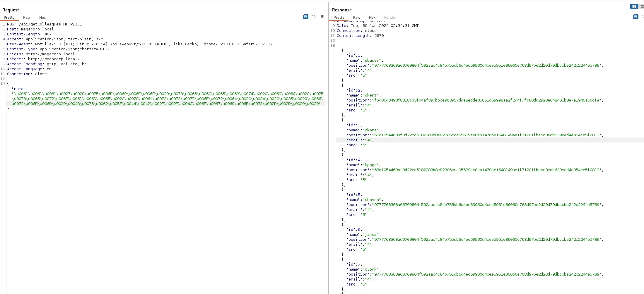Select side-by-side split layout icon
The image size is (644, 294).
click(x=634, y=6)
